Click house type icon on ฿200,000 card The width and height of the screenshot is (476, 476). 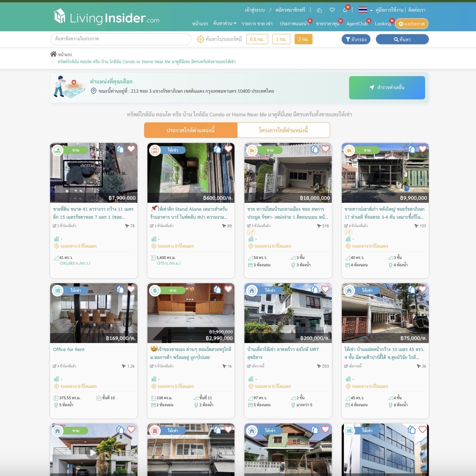coord(252,291)
